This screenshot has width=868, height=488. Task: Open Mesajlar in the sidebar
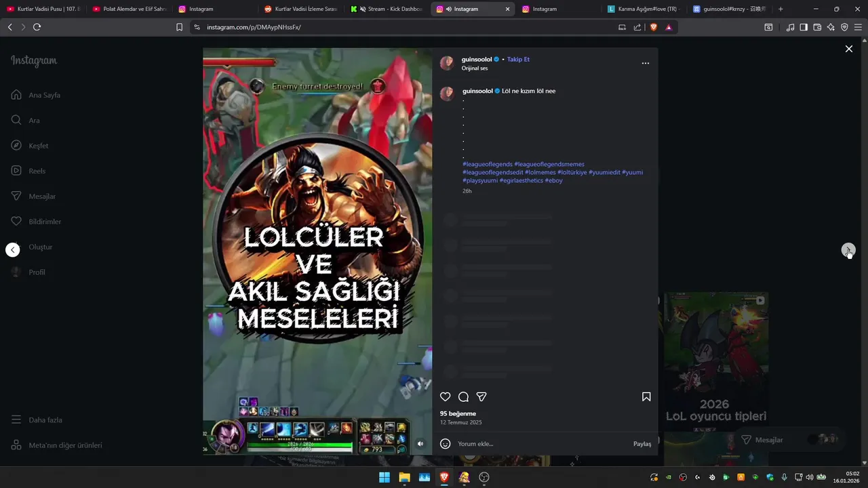click(x=33, y=196)
